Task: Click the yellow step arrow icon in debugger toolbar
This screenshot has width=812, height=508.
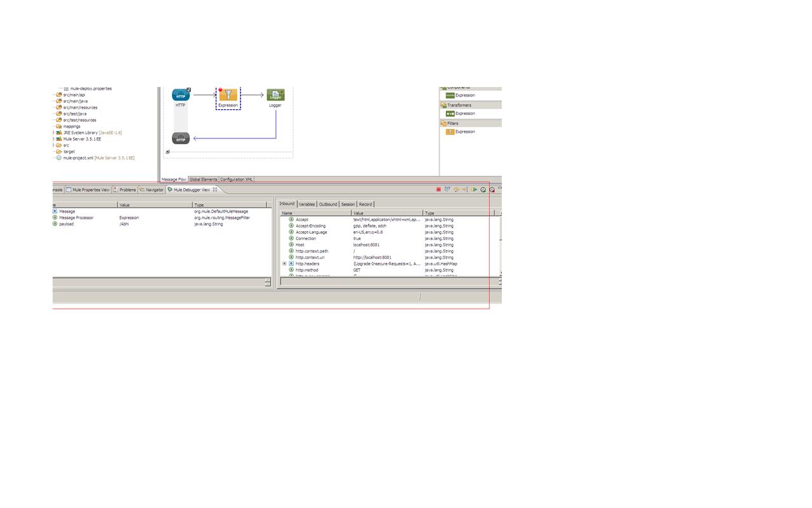Action: 456,189
